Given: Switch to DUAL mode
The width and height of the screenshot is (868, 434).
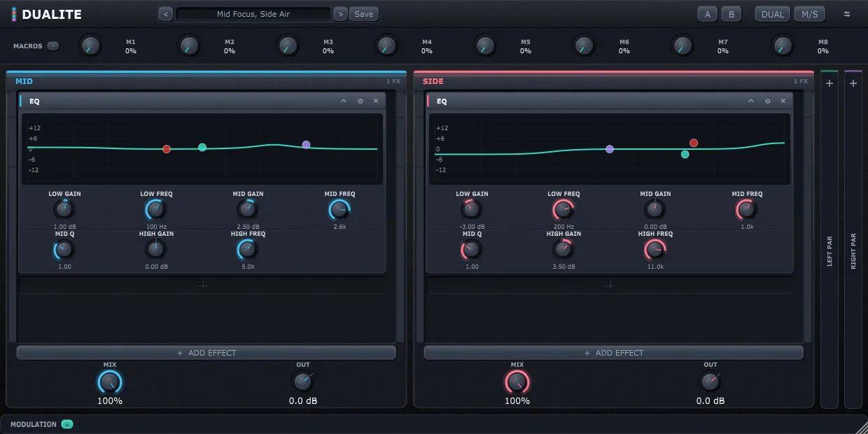Looking at the screenshot, I should (x=773, y=14).
